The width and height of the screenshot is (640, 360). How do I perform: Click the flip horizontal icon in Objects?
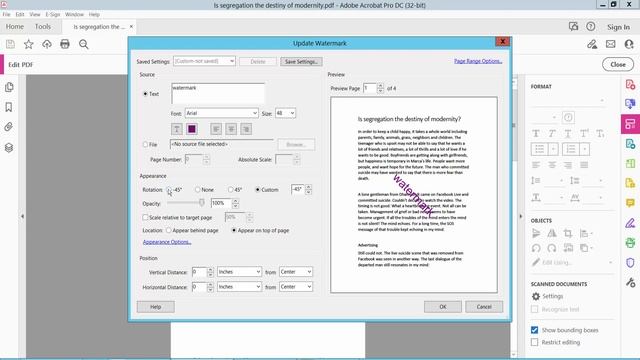(552, 233)
